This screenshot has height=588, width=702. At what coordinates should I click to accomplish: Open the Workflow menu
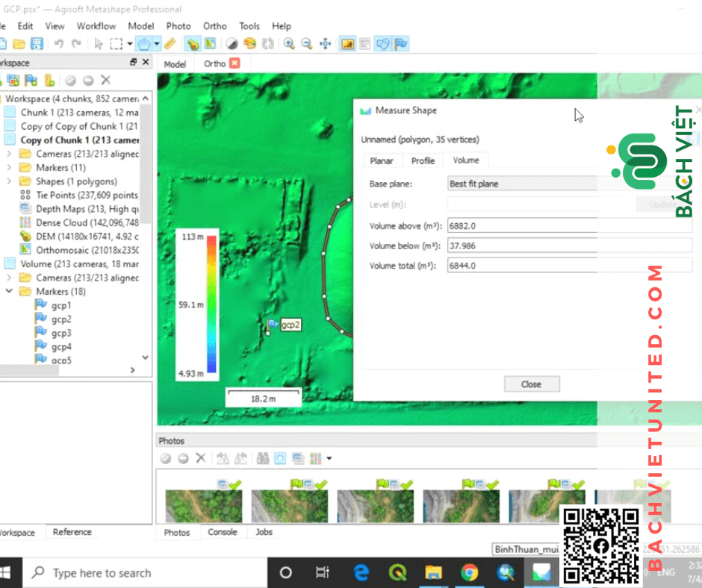click(96, 26)
